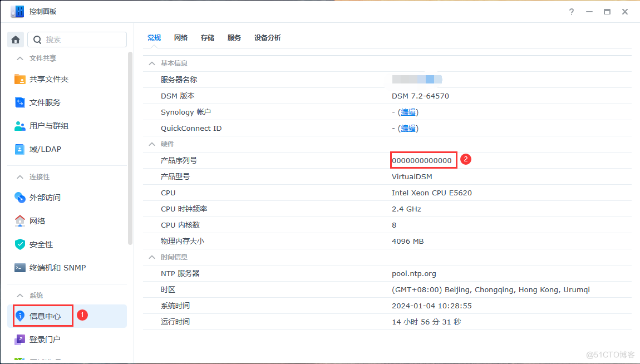The width and height of the screenshot is (640, 364).
Task: Click 编辑 link for Synology 帐户
Action: tap(408, 112)
